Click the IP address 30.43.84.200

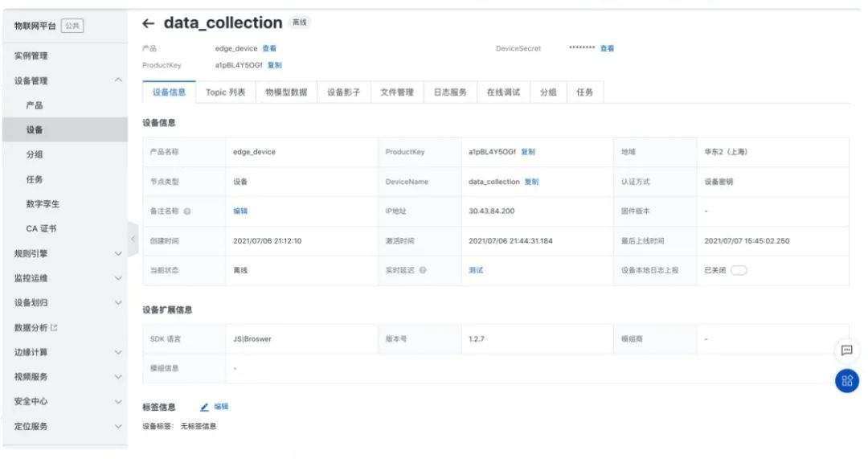pyautogui.click(x=492, y=211)
